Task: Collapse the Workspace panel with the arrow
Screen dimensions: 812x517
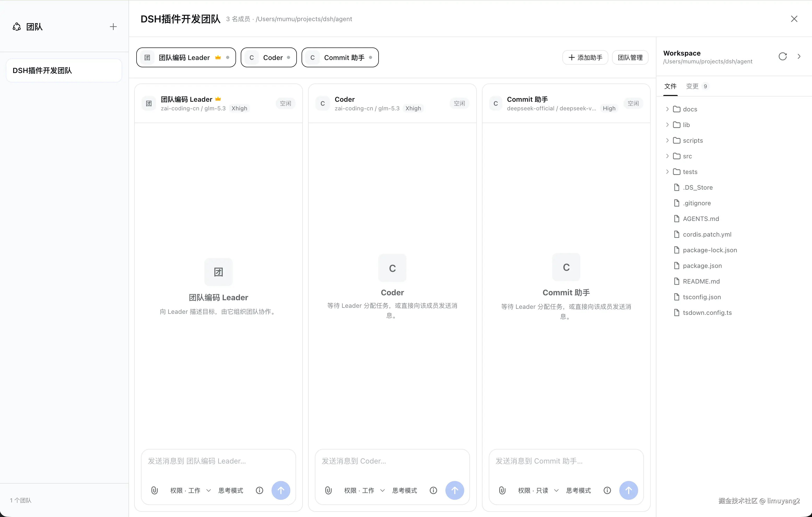Action: [799, 56]
